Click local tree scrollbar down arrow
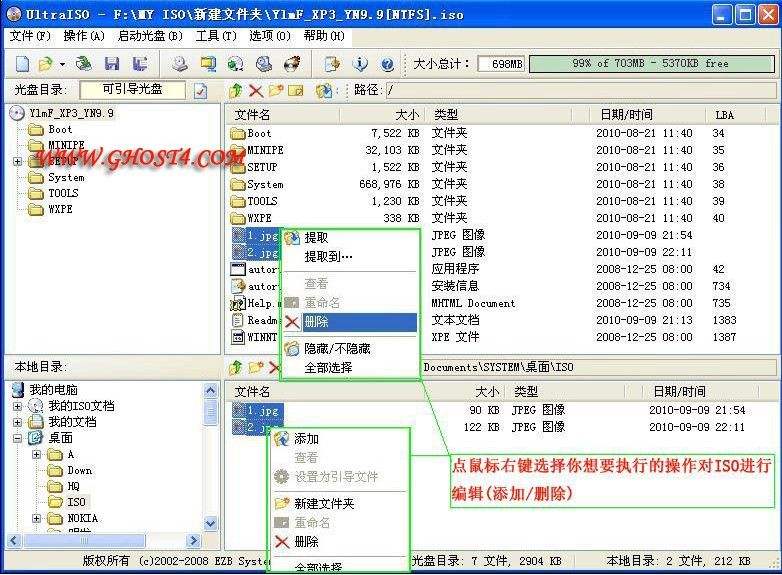Viewport: 782px width, 575px height. pos(210,523)
